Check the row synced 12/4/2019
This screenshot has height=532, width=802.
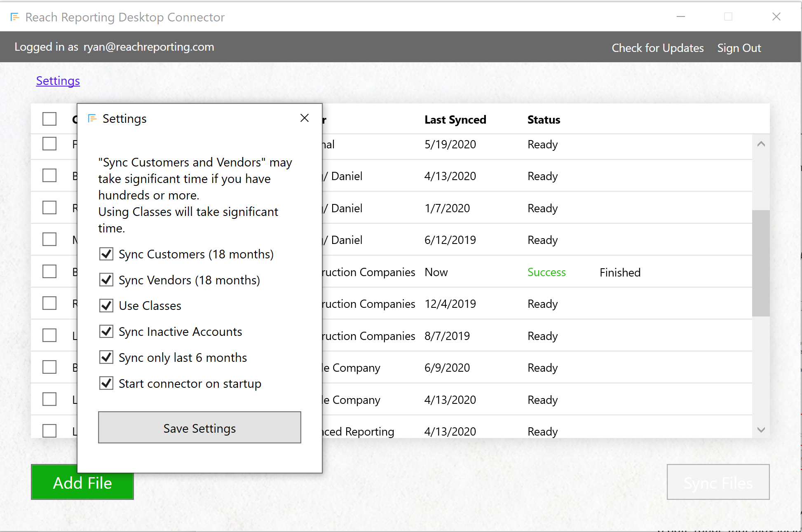click(x=49, y=303)
